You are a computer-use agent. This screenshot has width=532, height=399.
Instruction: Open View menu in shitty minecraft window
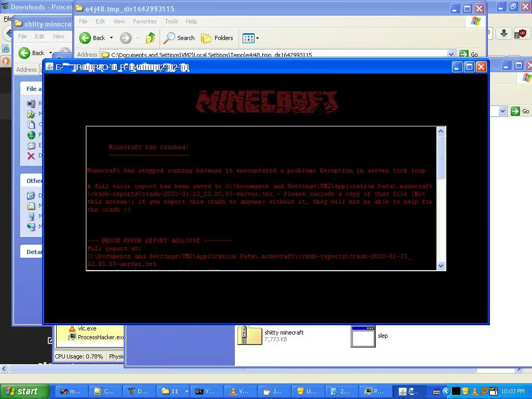[x=58, y=36]
